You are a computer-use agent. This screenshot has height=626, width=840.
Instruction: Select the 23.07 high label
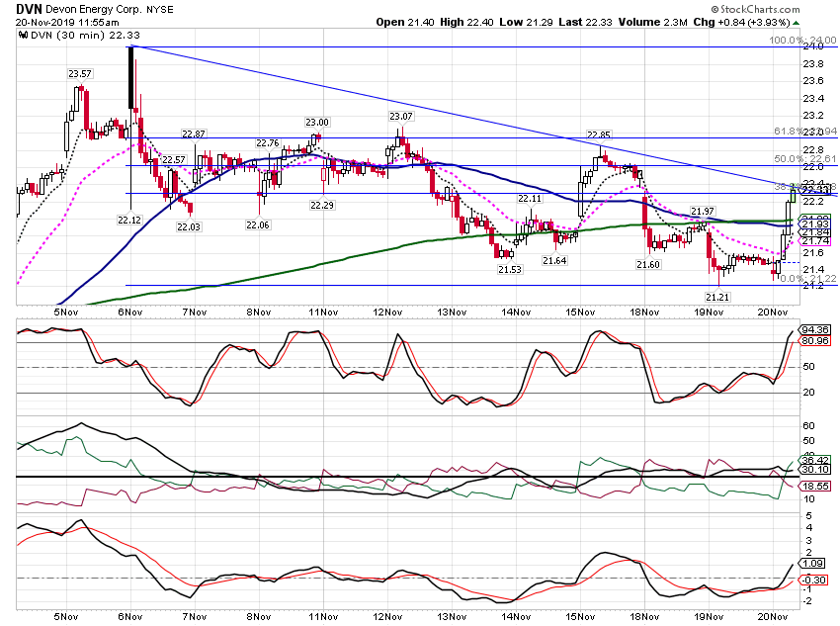point(400,117)
